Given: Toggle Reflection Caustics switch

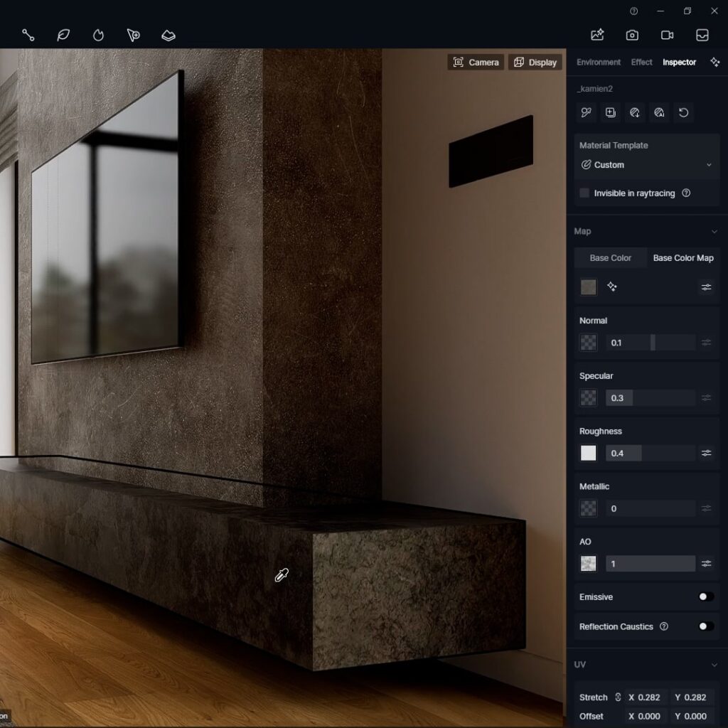Looking at the screenshot, I should point(705,626).
